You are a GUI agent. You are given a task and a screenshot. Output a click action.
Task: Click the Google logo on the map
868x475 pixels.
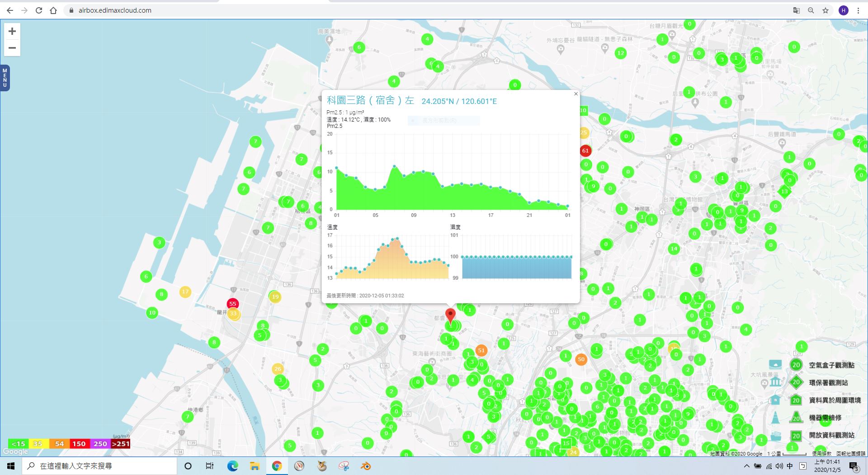coord(15,451)
